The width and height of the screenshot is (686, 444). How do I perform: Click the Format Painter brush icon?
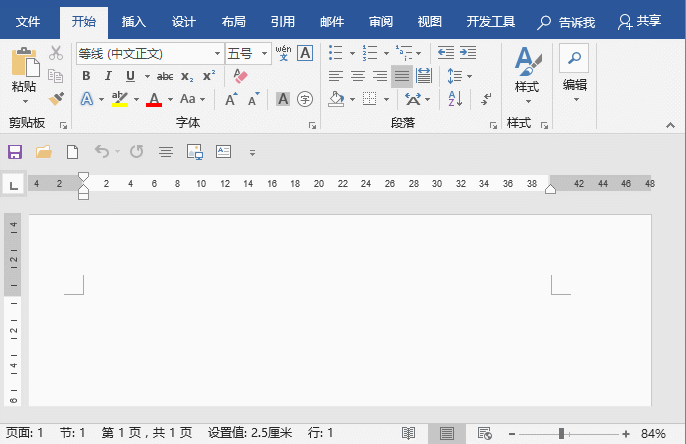(56, 98)
